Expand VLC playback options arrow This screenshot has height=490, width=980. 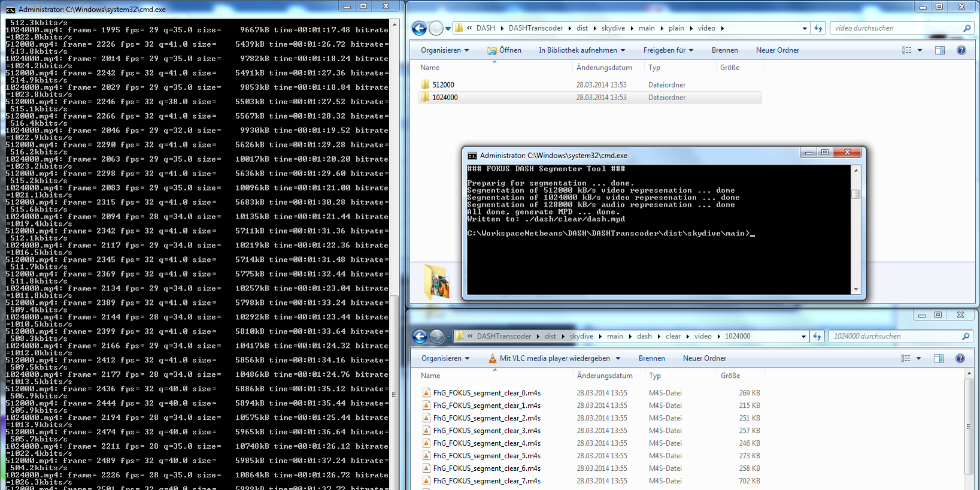pyautogui.click(x=618, y=359)
